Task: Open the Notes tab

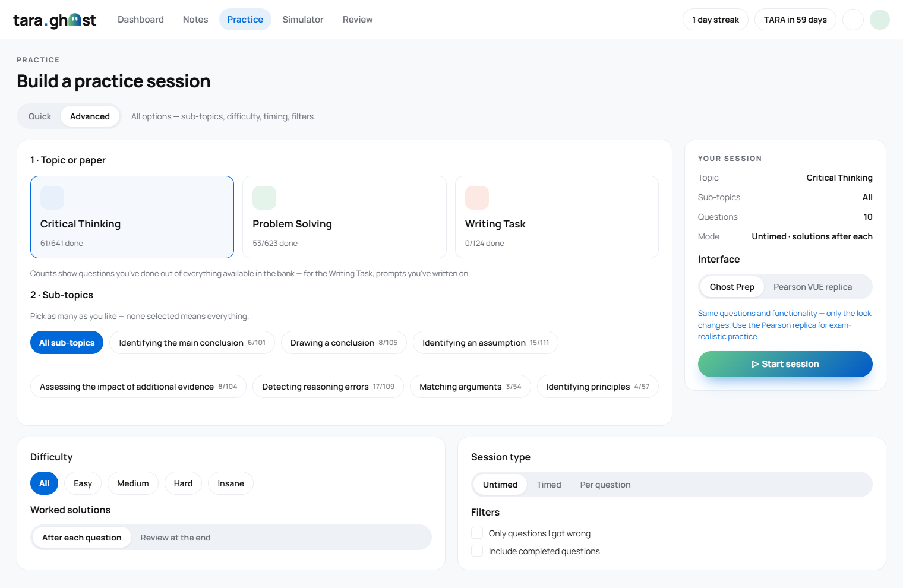Action: tap(195, 20)
